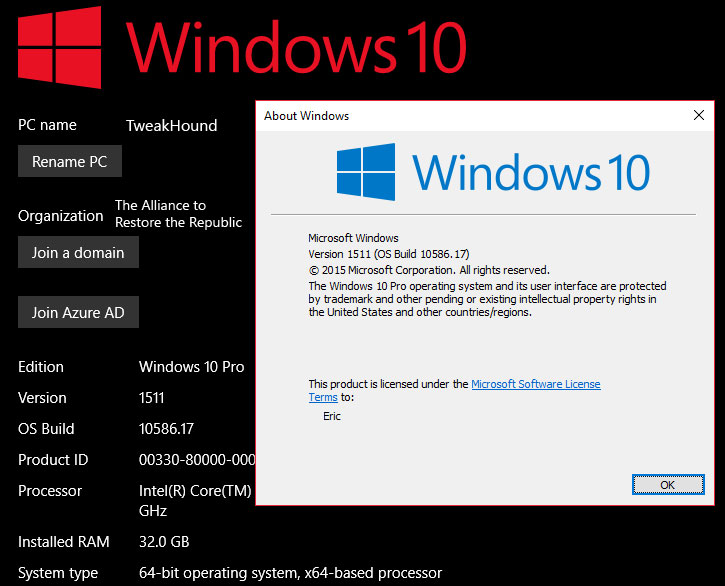The width and height of the screenshot is (725, 586).
Task: Click Join Azure AD button
Action: (x=78, y=312)
